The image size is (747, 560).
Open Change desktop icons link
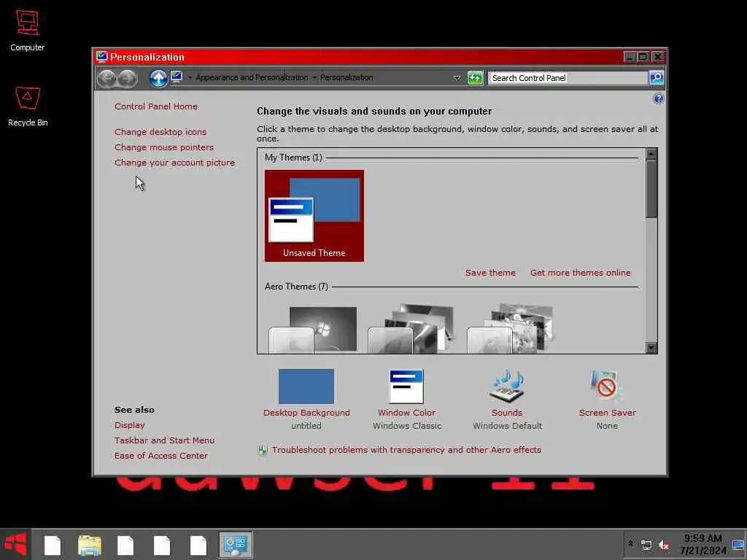[x=160, y=132]
